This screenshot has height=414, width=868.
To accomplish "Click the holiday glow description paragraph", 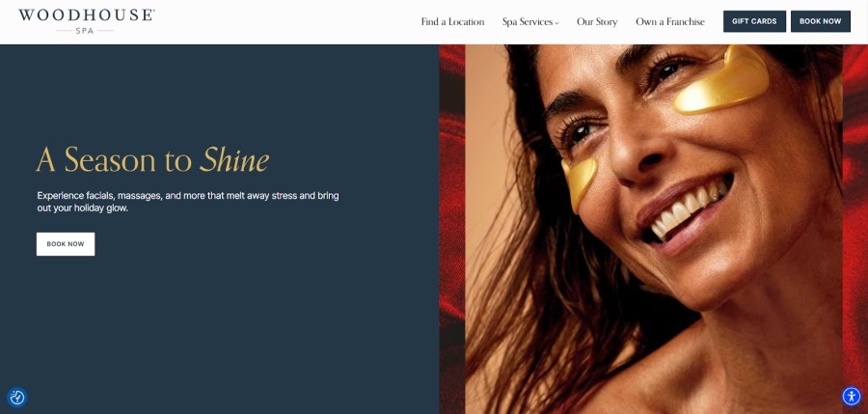I will point(188,203).
